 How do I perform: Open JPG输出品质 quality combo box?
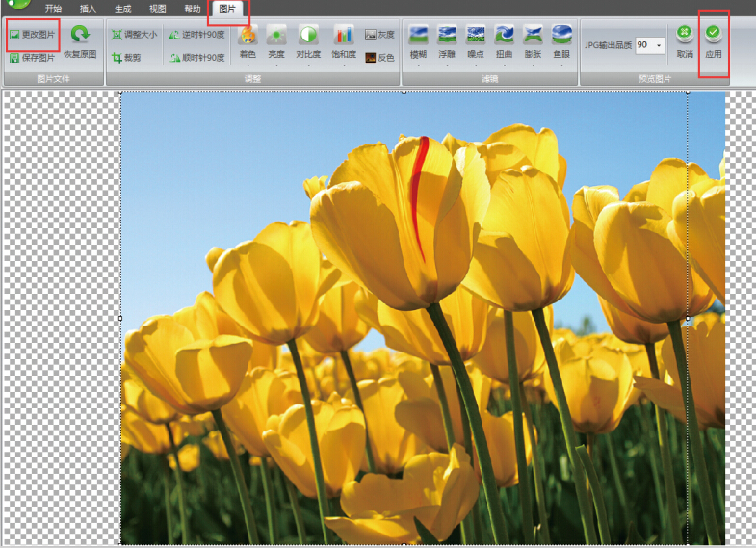[x=659, y=45]
